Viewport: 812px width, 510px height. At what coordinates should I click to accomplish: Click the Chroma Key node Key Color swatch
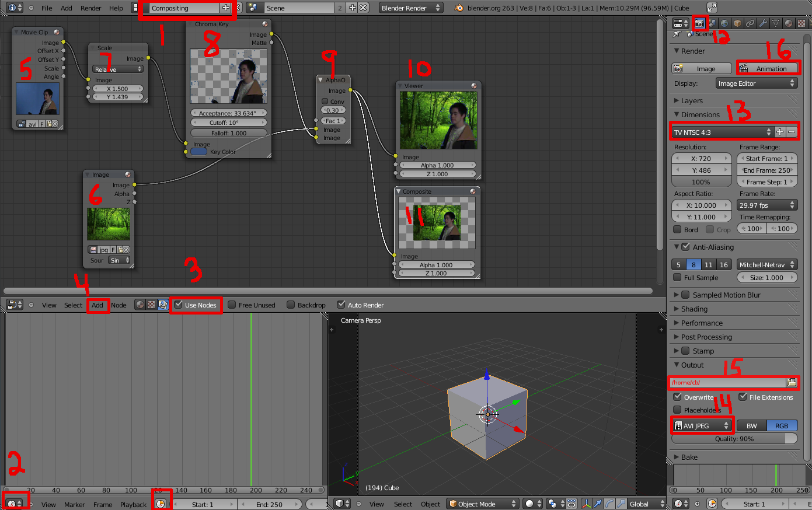pyautogui.click(x=199, y=152)
